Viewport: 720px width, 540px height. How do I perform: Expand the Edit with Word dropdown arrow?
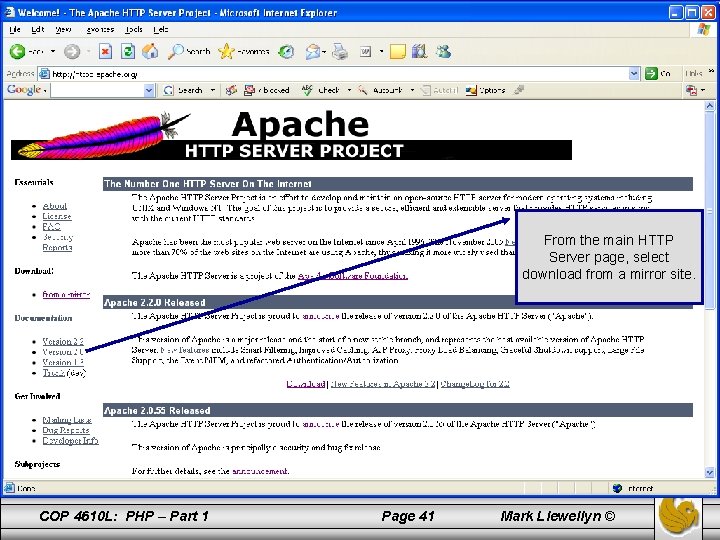coord(381,51)
